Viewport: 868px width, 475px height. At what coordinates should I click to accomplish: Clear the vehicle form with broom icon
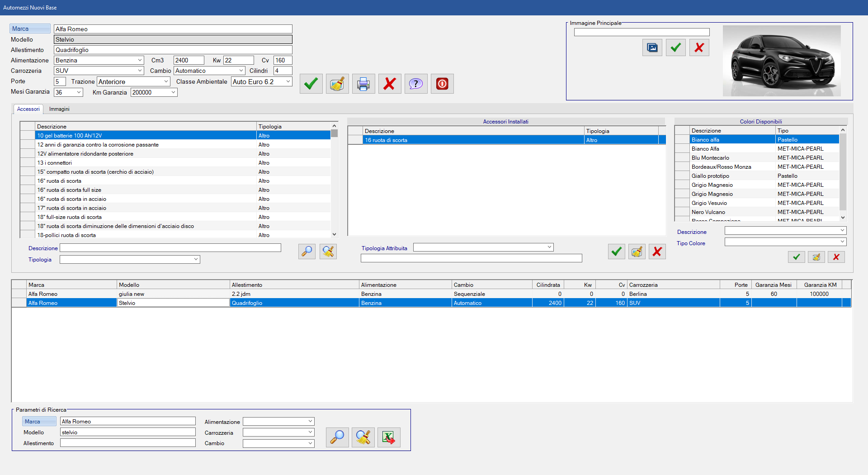tap(337, 84)
